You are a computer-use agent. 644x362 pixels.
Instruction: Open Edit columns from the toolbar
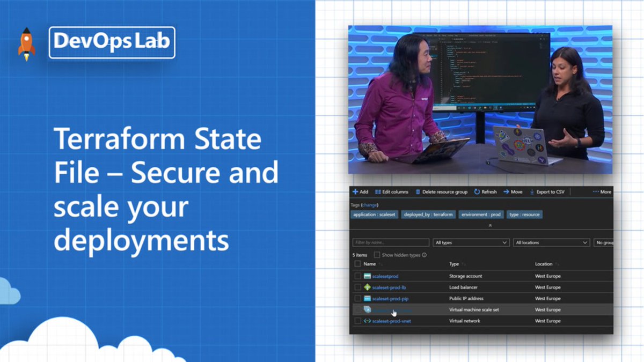[x=391, y=191]
